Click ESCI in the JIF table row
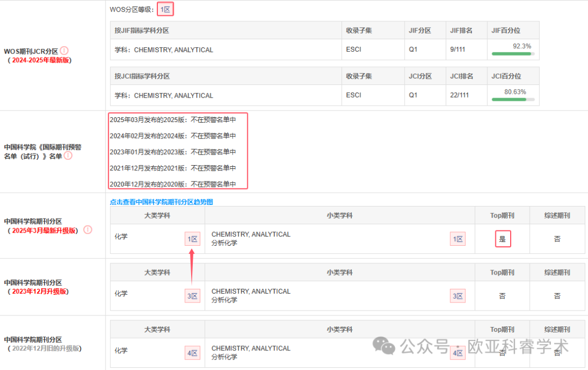588x370 pixels. [354, 50]
